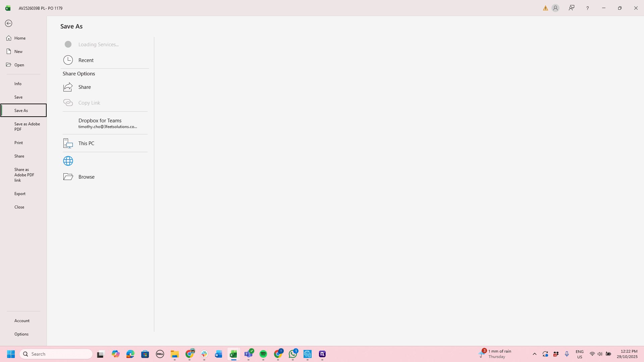The image size is (644, 362).
Task: Switch to Word on the taskbar
Action: tap(219, 354)
